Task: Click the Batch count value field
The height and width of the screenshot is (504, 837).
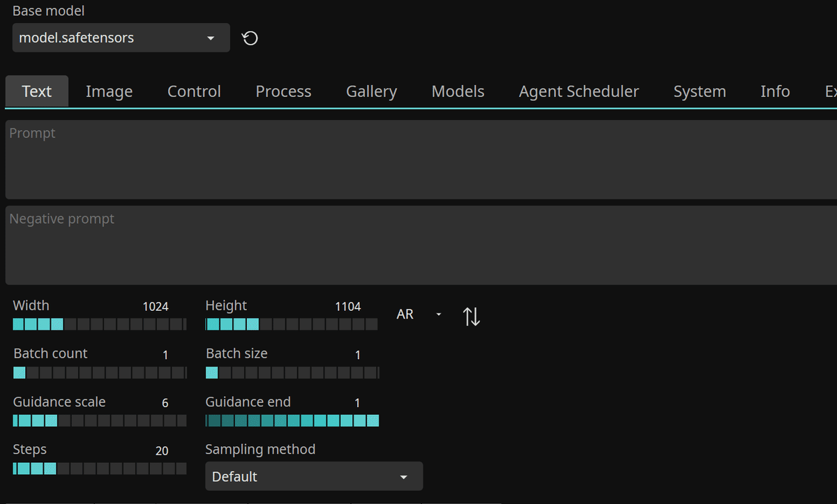Action: (165, 355)
